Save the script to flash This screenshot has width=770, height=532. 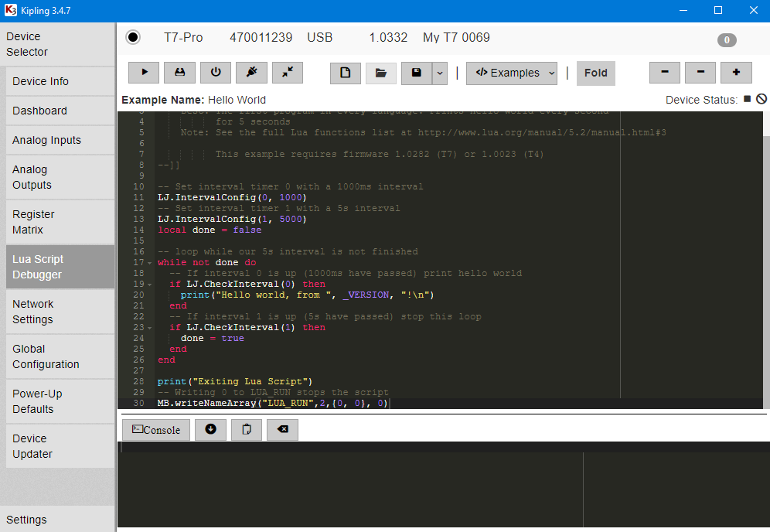[179, 72]
